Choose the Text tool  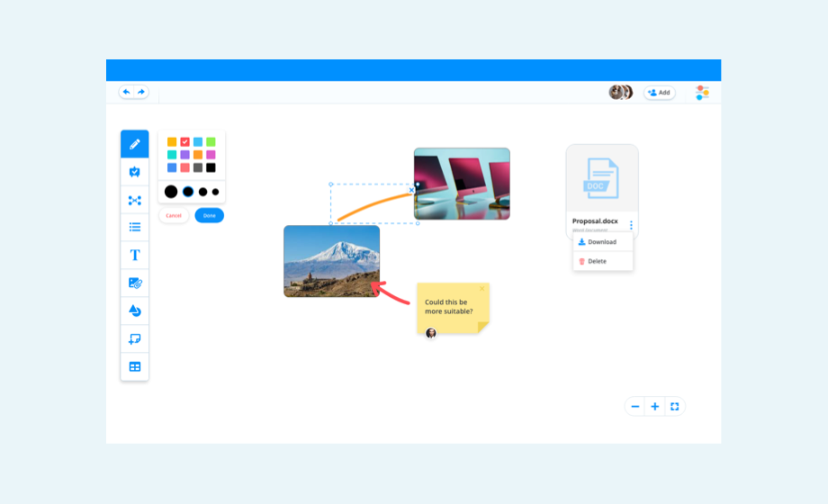pyautogui.click(x=135, y=256)
